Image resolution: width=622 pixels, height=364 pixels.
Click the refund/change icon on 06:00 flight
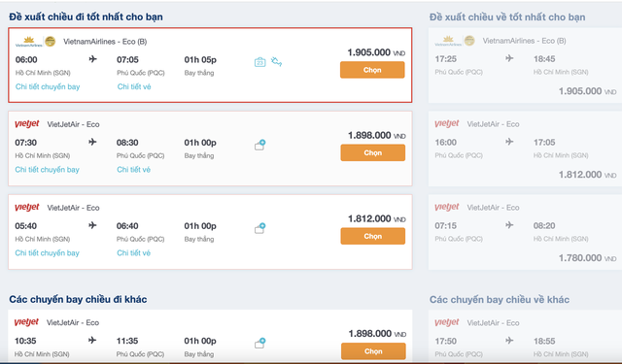coord(276,61)
